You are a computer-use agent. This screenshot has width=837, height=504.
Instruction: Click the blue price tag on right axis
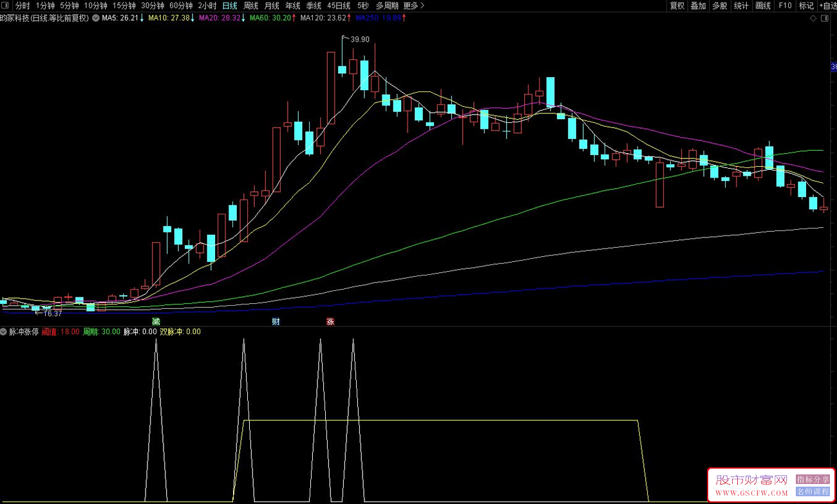coord(833,67)
